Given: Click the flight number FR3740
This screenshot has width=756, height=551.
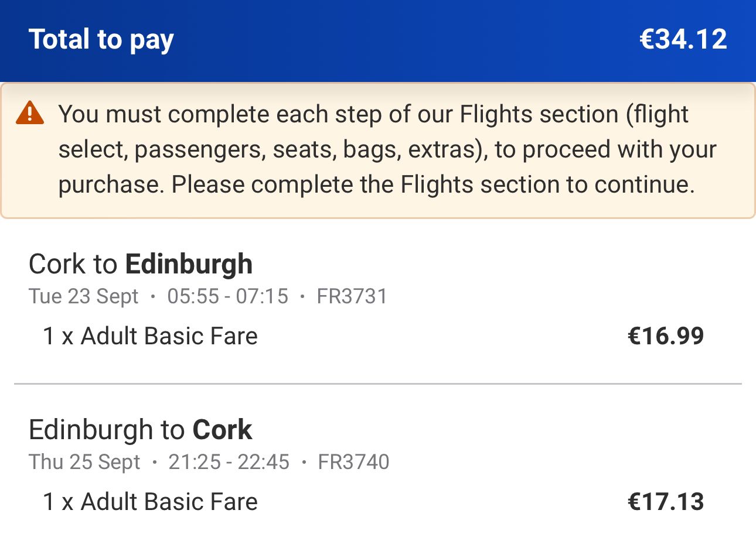Looking at the screenshot, I should tap(353, 462).
